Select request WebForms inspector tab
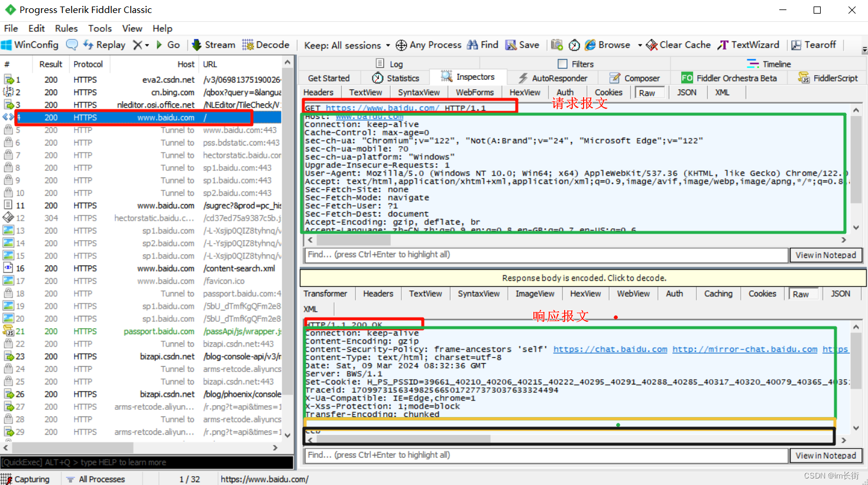This screenshot has width=868, height=485. pos(475,92)
